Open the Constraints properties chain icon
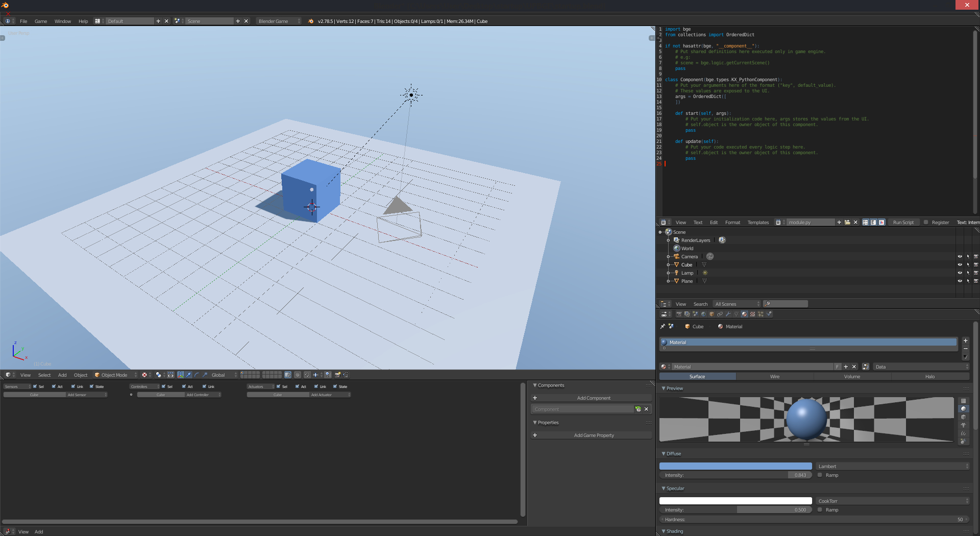Image resolution: width=980 pixels, height=536 pixels. (720, 314)
